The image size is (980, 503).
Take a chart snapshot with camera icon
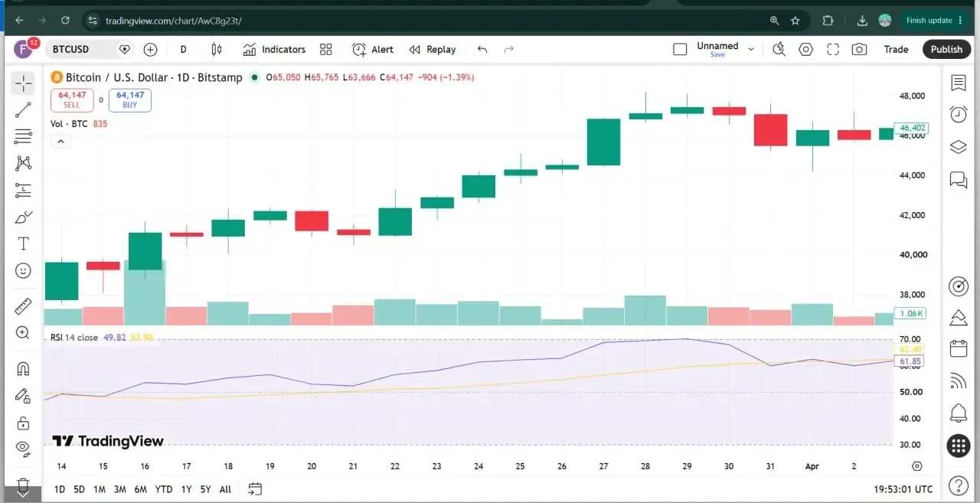click(x=859, y=49)
